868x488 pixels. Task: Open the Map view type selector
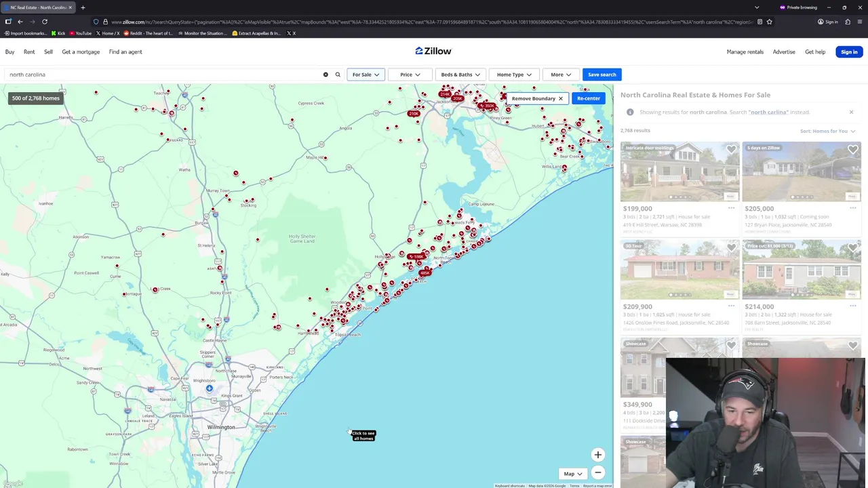tap(573, 474)
